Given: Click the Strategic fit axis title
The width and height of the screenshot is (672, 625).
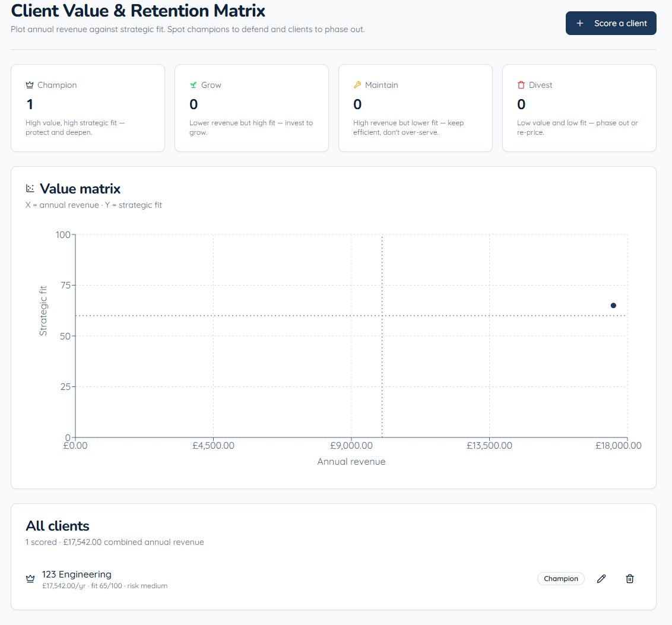Looking at the screenshot, I should click(x=43, y=310).
